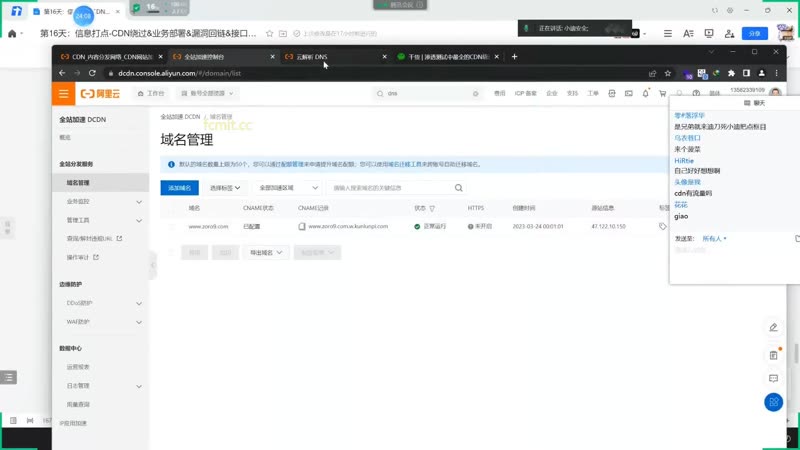Open 费用 in top bar
The height and width of the screenshot is (450, 800).
(x=499, y=93)
